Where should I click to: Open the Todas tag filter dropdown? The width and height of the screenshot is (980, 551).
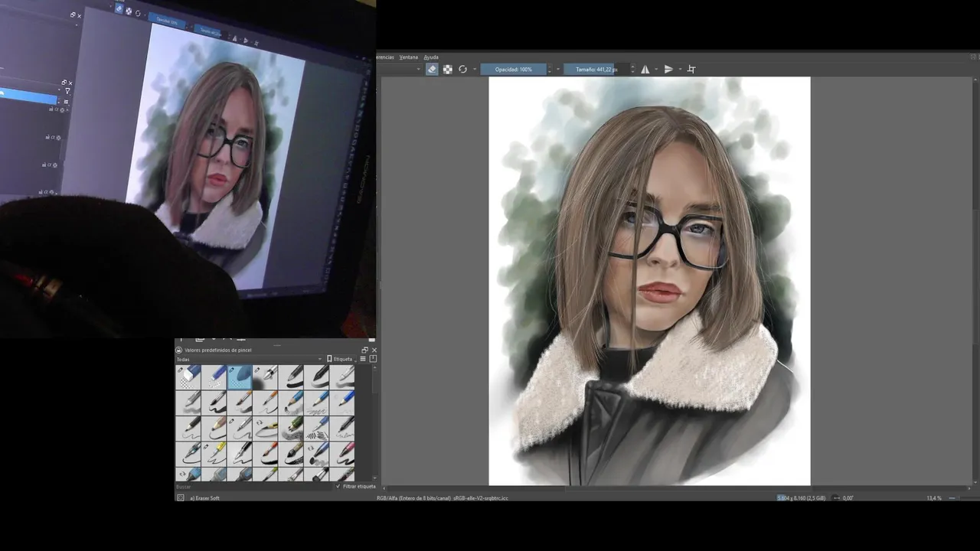click(x=249, y=359)
